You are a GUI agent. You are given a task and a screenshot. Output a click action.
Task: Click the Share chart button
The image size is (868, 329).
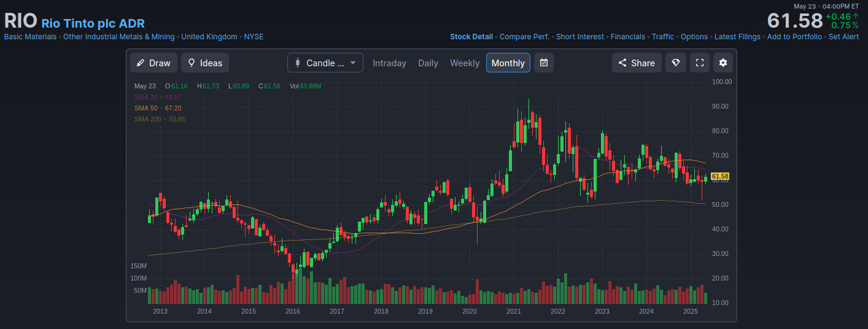click(x=637, y=63)
